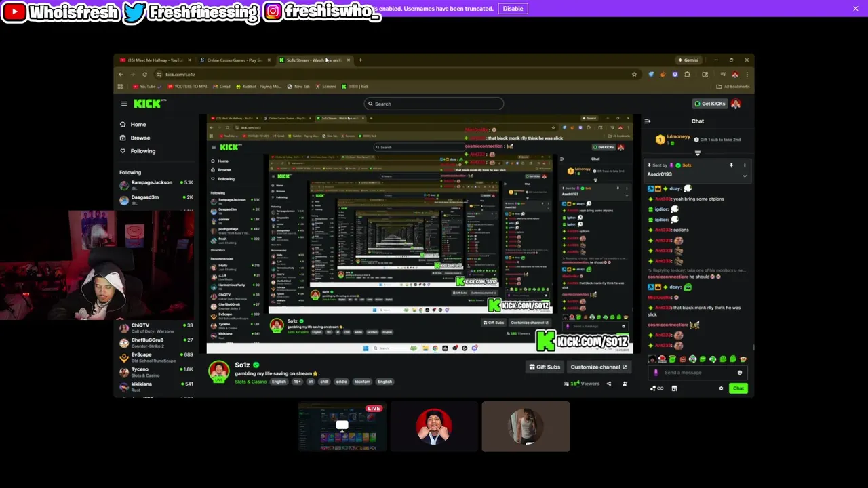This screenshot has width=868, height=488.
Task: Collapse the outer Chat panel with arrow icon
Action: [648, 121]
